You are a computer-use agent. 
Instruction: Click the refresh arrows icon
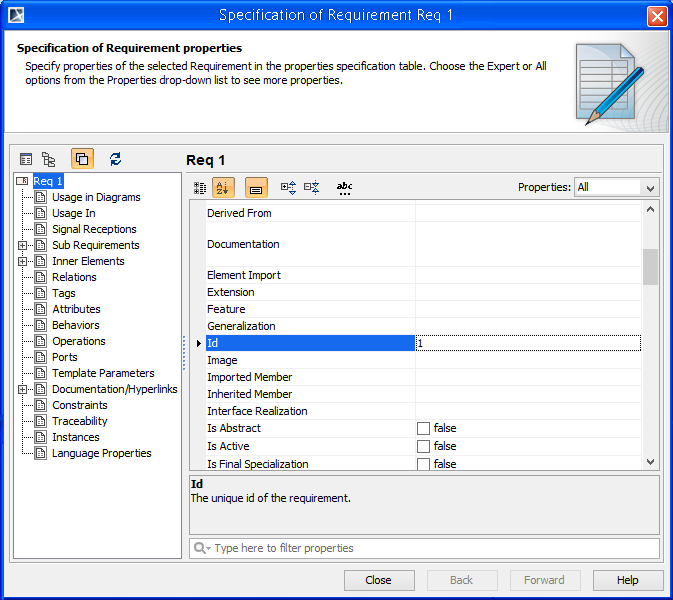pyautogui.click(x=116, y=159)
